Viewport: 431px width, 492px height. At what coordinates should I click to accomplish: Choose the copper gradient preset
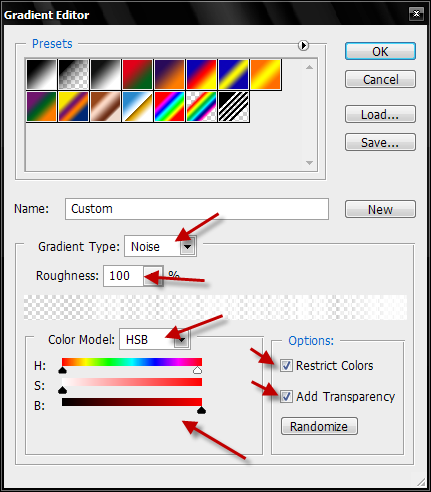105,107
